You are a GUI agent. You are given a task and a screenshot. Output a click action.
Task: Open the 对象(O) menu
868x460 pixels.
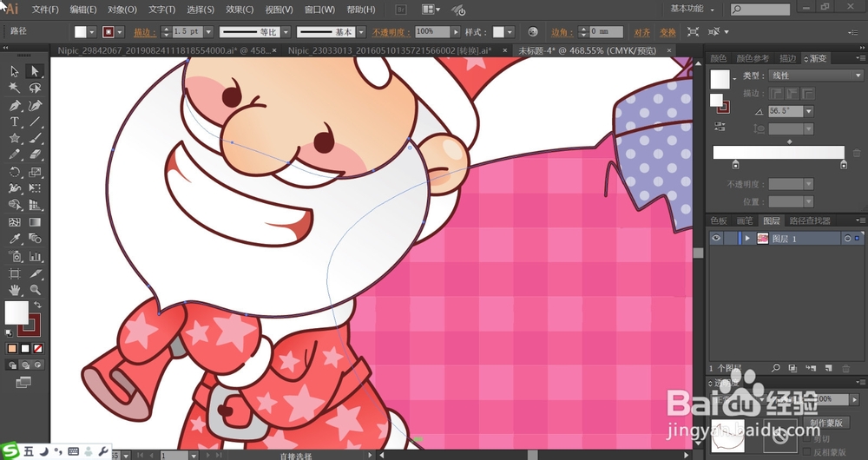pos(122,10)
